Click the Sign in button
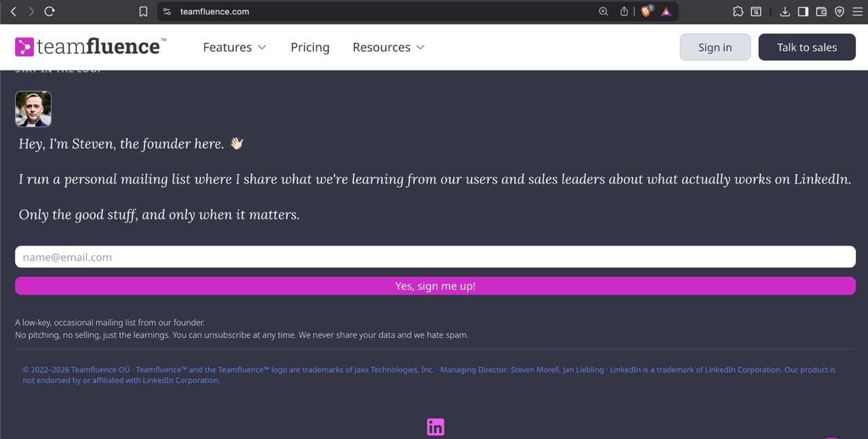The image size is (868, 439). pyautogui.click(x=715, y=47)
